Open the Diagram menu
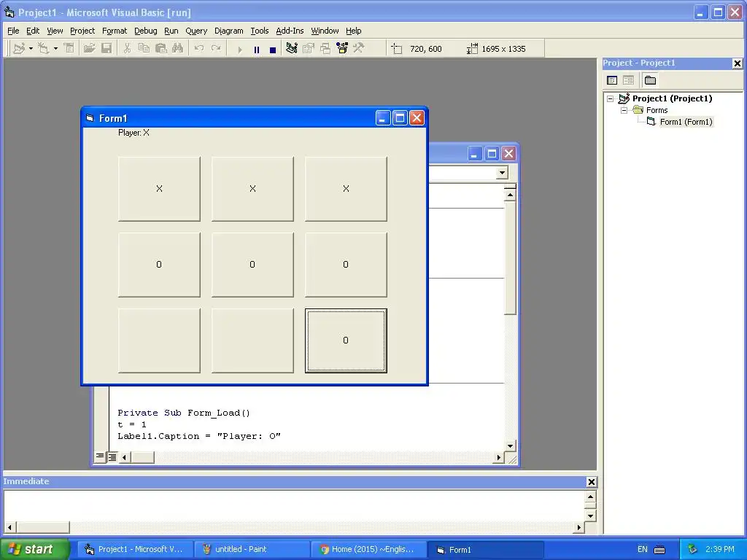Viewport: 747px width, 560px height. [228, 31]
